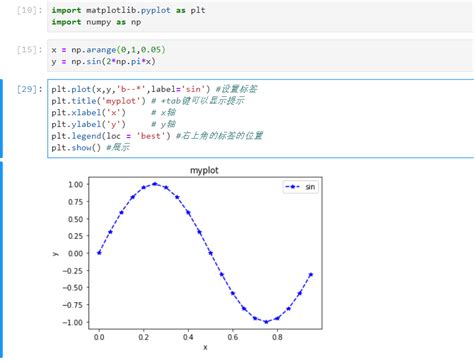474x363 pixels.
Task: Click the x axis label under chart
Action: (205, 347)
